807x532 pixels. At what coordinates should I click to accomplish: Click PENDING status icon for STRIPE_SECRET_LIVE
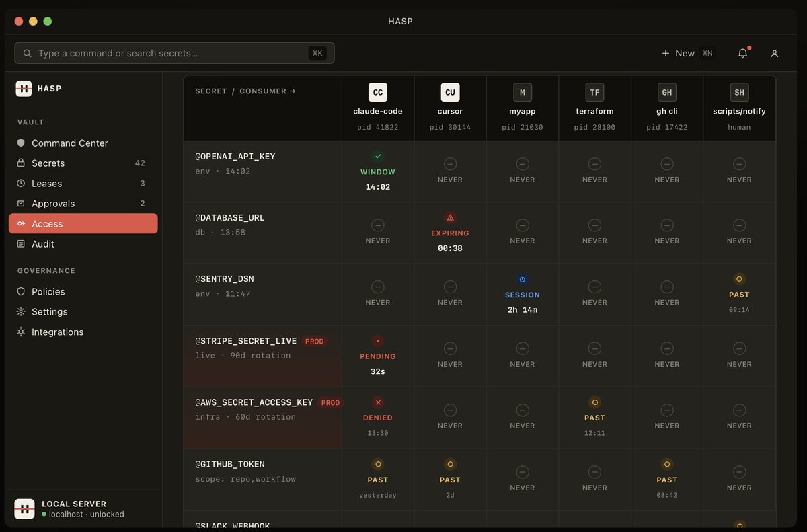point(378,341)
